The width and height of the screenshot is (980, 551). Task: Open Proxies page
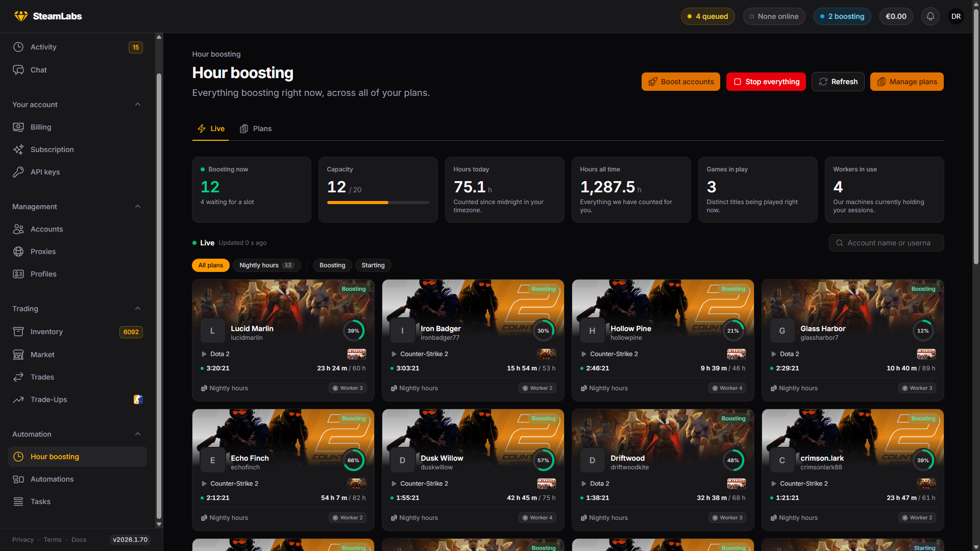(78, 252)
